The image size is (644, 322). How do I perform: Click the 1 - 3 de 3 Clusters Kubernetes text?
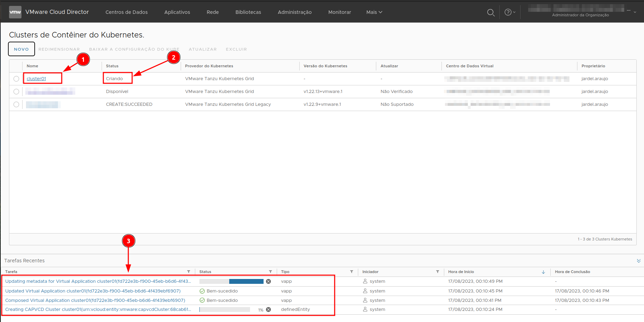click(605, 239)
